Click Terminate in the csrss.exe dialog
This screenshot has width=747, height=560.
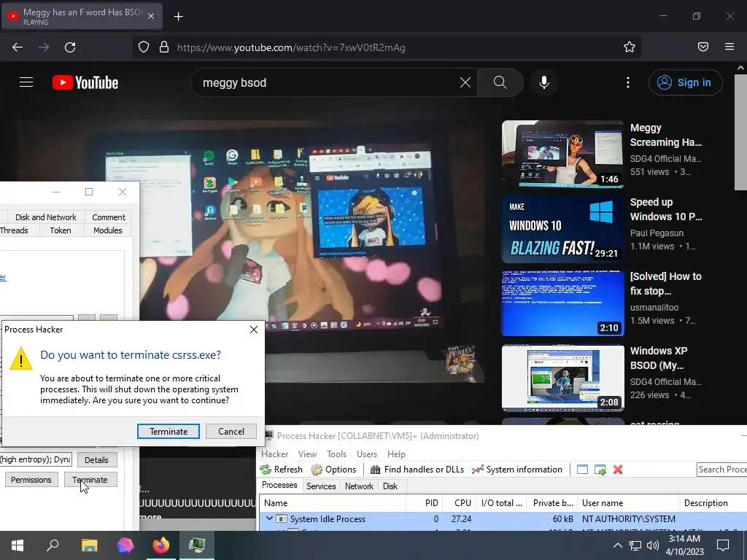pos(169,432)
